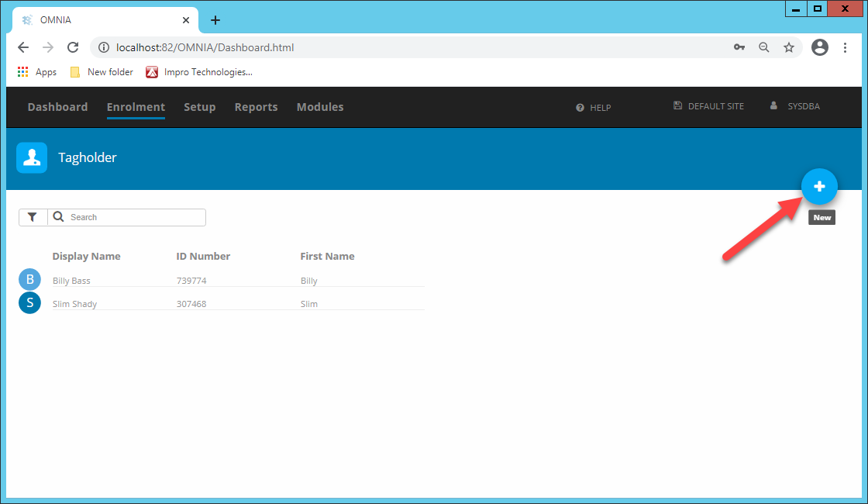Screen dimensions: 868x504
Task: Click first name Slim
Action: 309,304
